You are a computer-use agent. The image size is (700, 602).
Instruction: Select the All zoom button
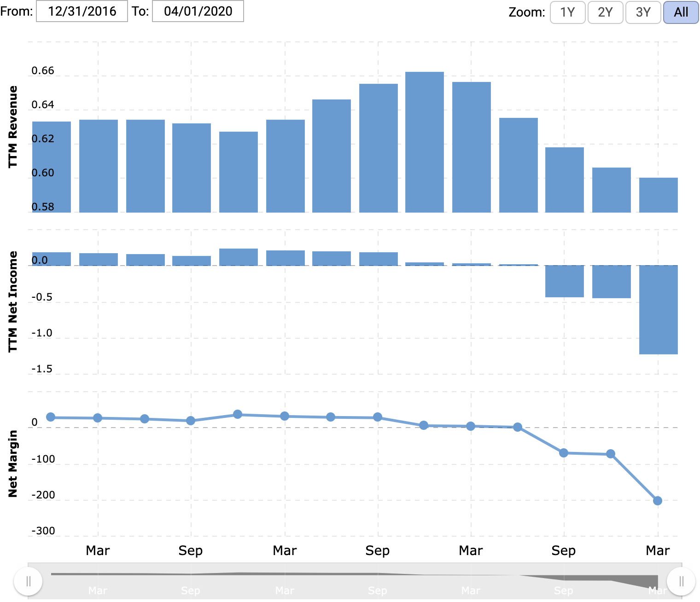pos(681,12)
